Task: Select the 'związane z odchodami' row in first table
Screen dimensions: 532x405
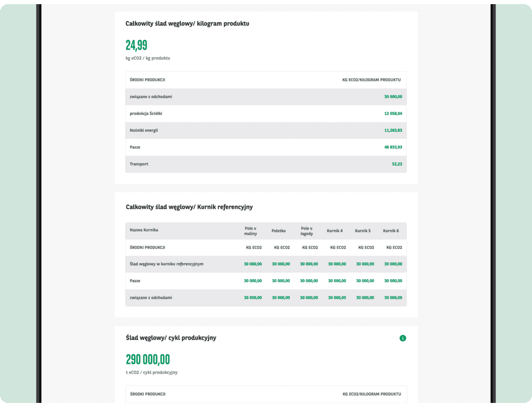Action: [x=266, y=97]
